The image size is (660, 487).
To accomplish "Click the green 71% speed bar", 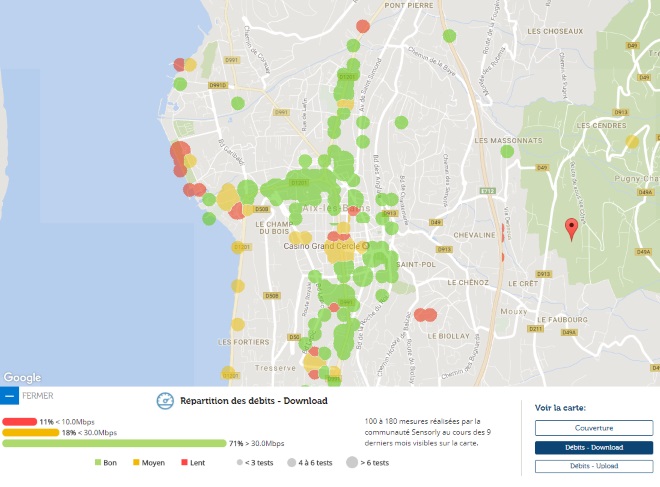I will tap(115, 442).
